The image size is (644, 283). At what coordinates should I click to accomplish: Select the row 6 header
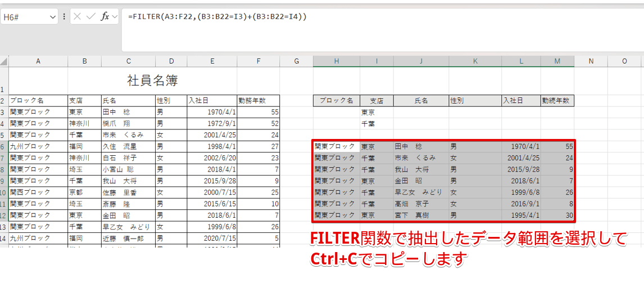click(4, 146)
